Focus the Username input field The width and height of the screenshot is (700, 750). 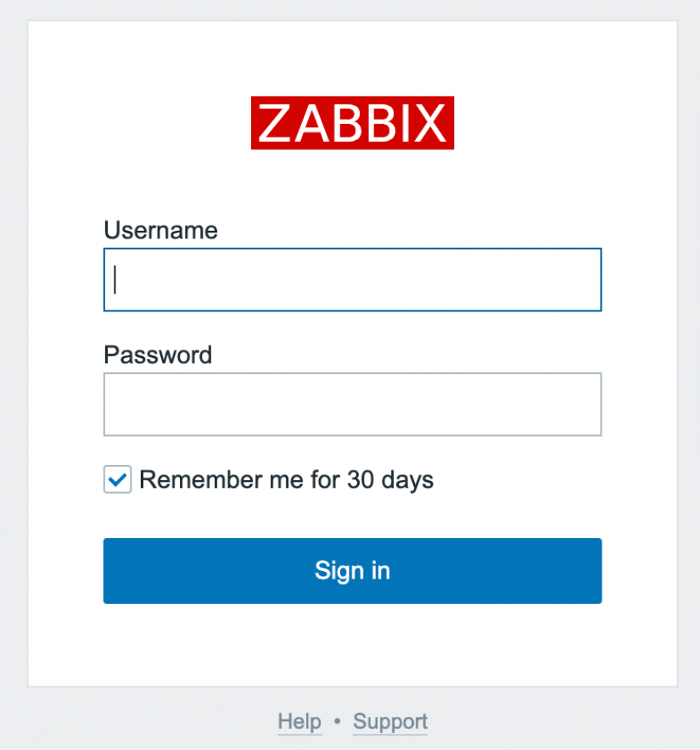point(352,280)
